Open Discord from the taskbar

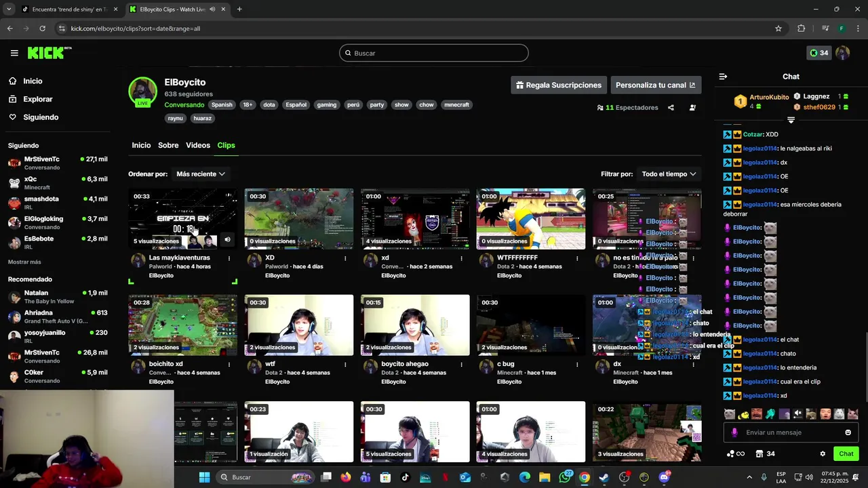coord(664,477)
